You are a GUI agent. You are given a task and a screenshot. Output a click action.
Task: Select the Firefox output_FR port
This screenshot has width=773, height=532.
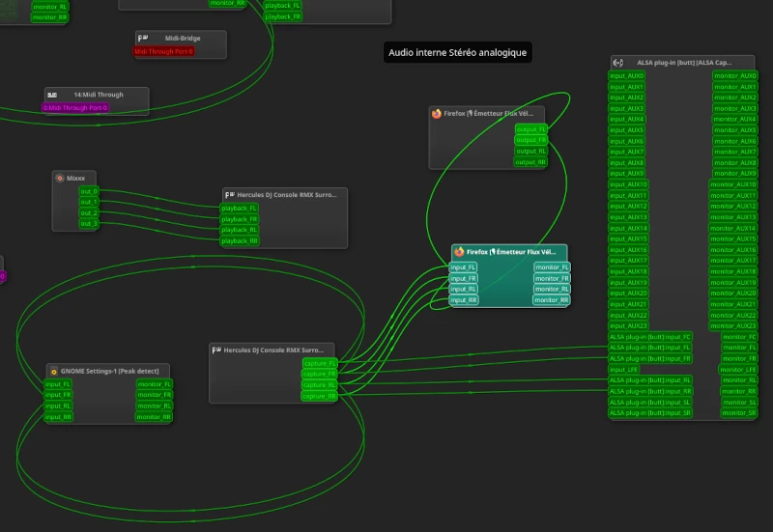coord(530,140)
